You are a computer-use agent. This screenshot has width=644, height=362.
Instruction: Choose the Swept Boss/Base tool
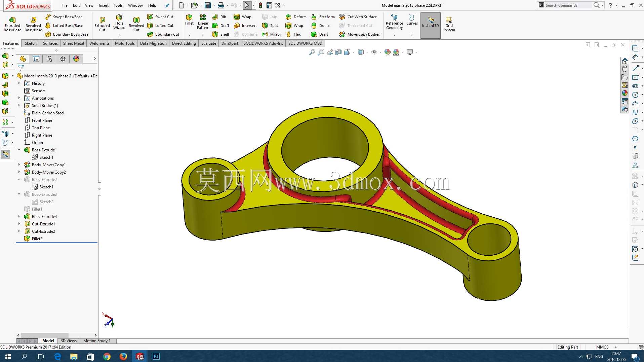[x=64, y=17]
